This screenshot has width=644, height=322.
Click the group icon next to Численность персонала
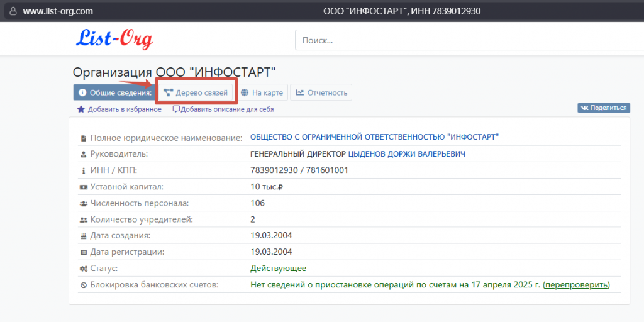[x=84, y=203]
